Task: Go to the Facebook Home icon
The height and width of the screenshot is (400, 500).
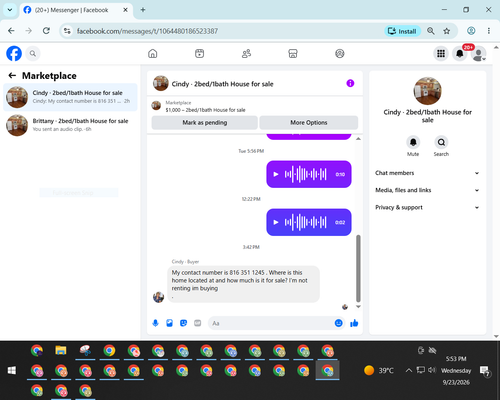Action: tap(153, 53)
